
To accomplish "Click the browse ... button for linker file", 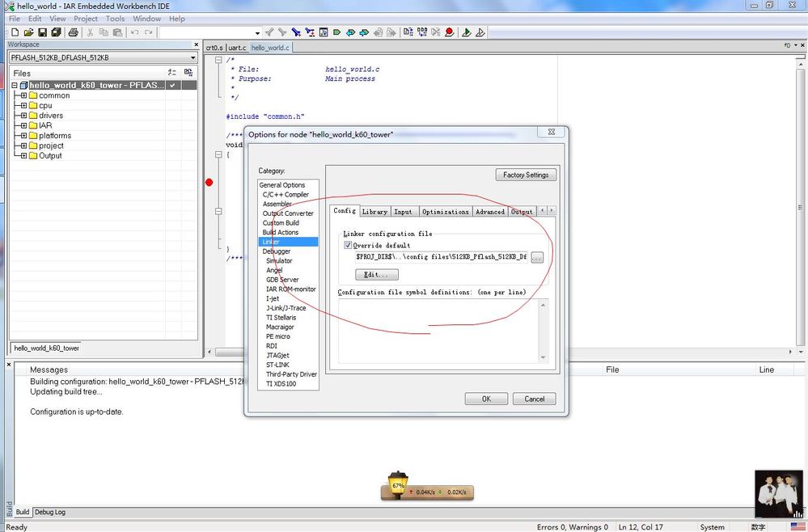I will tap(537, 257).
